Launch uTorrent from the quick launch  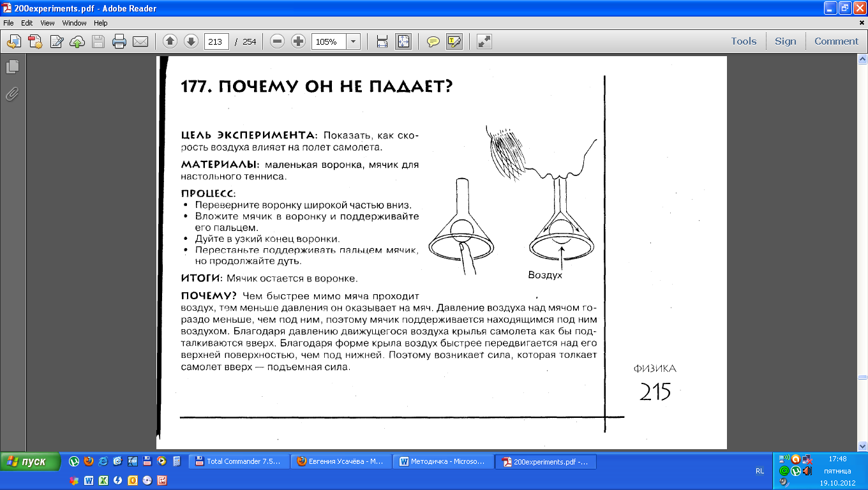pyautogui.click(x=74, y=461)
